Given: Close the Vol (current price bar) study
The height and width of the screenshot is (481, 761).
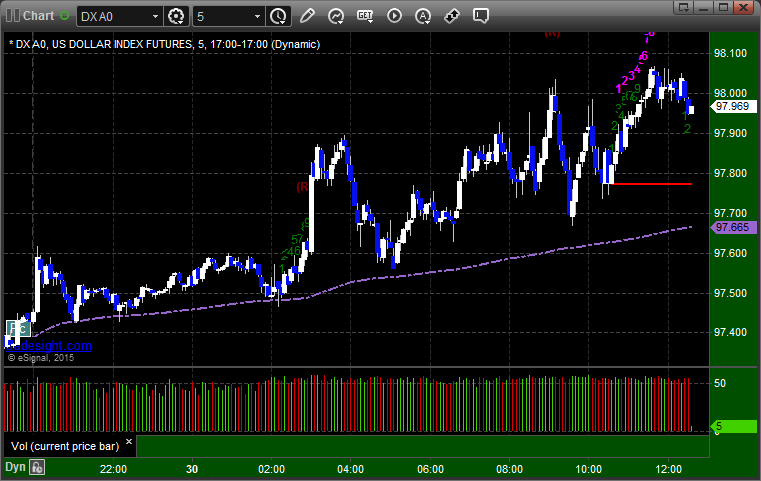Looking at the screenshot, I should pos(129,442).
